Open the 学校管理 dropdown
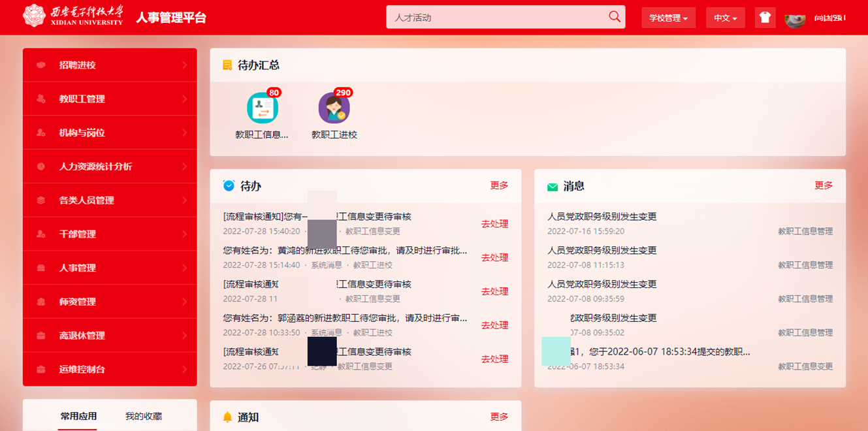This screenshot has width=868, height=431. tap(668, 18)
